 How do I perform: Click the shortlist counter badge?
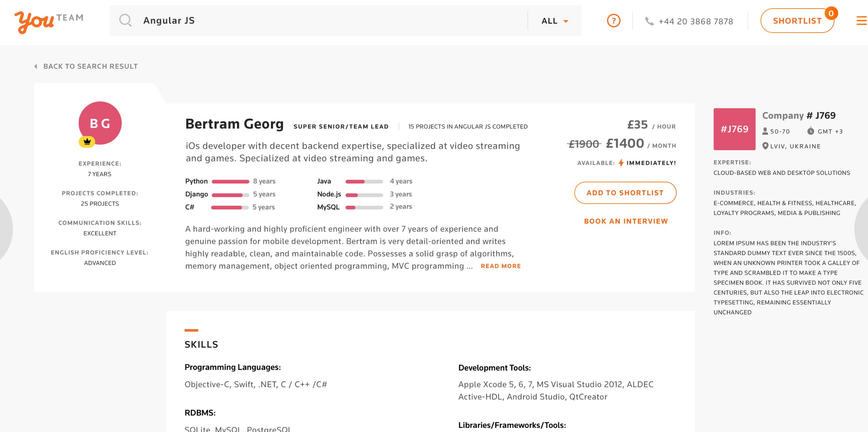831,13
